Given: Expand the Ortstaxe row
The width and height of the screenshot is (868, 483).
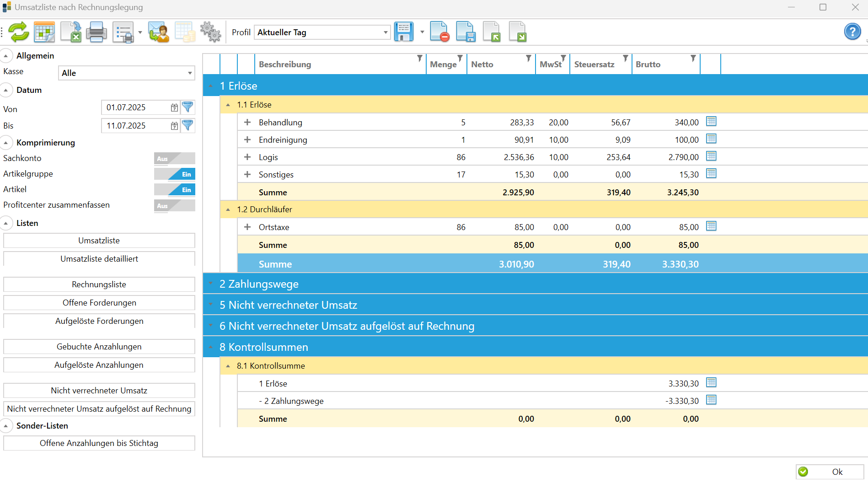Looking at the screenshot, I should pos(247,227).
